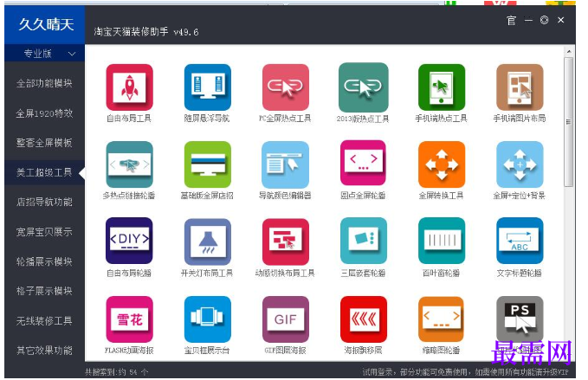The height and width of the screenshot is (380, 588).
Task: Open the PS tool icon
Action: pyautogui.click(x=520, y=319)
